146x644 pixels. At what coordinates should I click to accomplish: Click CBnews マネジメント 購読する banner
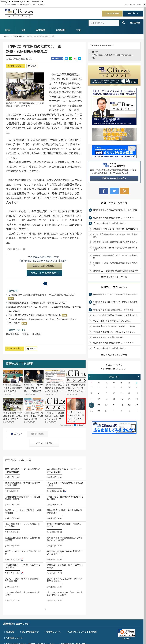pos(114,75)
